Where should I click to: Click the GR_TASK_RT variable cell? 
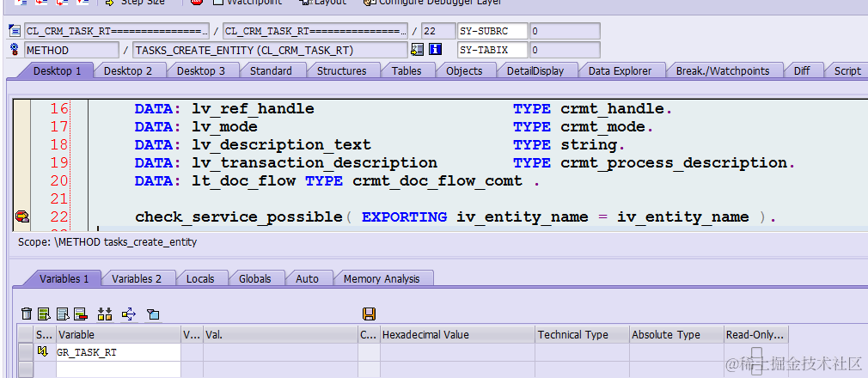(118, 352)
